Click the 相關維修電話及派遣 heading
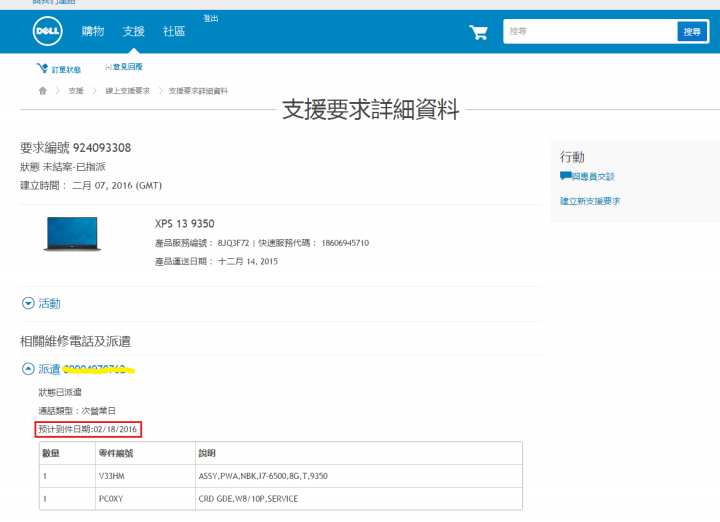Viewport: 720px width, 522px height. tap(75, 341)
